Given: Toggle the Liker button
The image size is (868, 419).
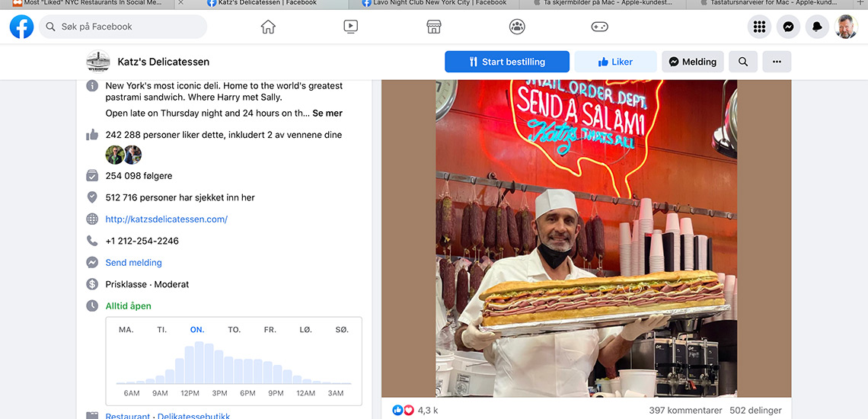Looking at the screenshot, I should tap(615, 62).
